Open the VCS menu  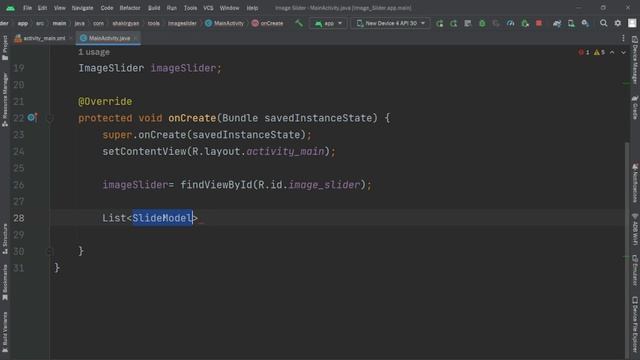click(209, 8)
